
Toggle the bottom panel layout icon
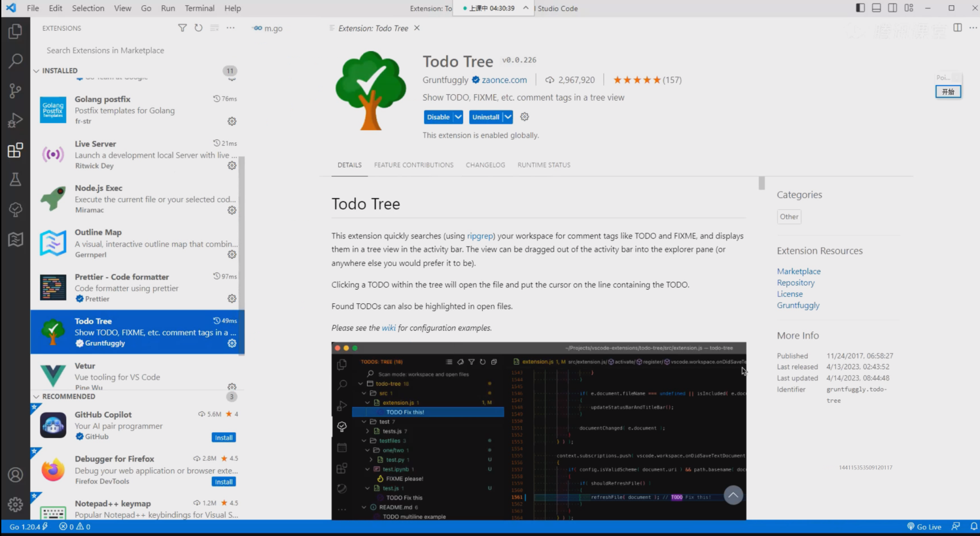[x=877, y=8]
